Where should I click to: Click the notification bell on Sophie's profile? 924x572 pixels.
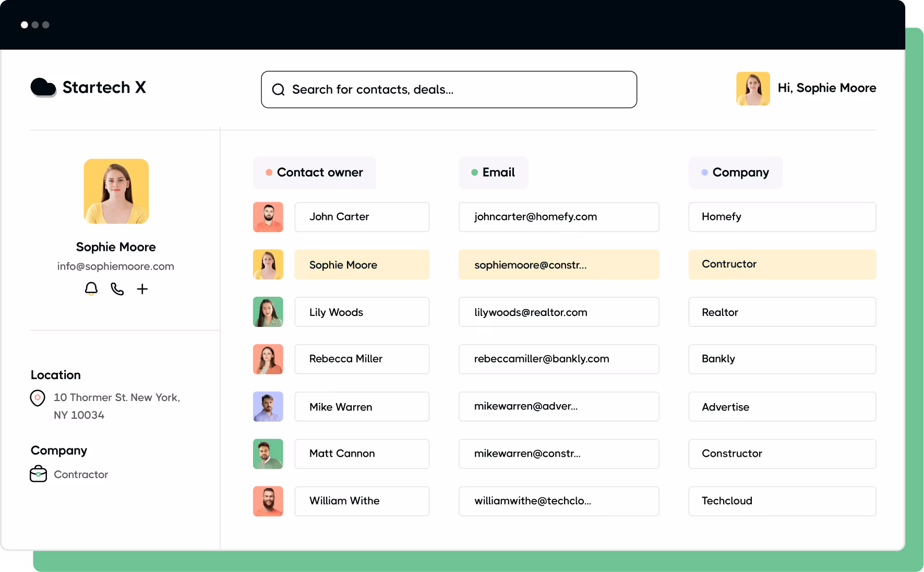pyautogui.click(x=91, y=289)
